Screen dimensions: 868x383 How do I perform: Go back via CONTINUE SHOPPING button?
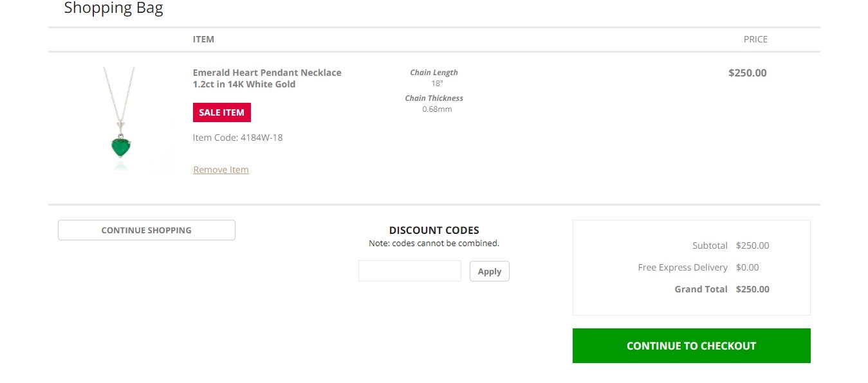click(x=147, y=230)
